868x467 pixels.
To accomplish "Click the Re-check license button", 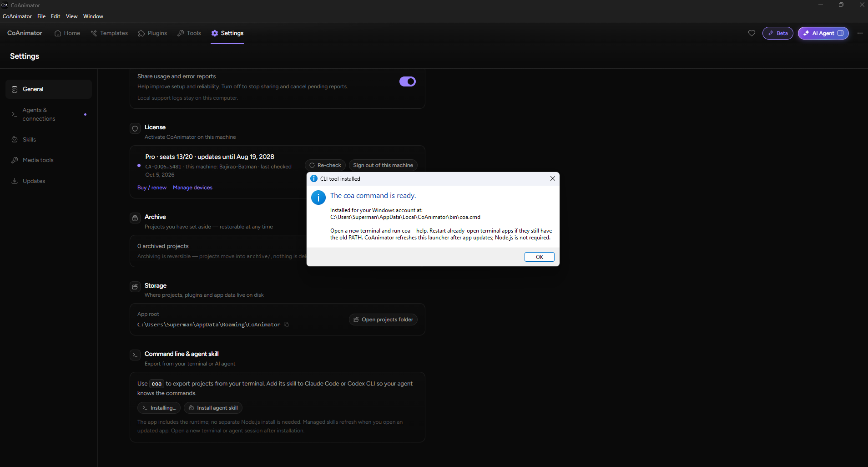I will coord(325,165).
